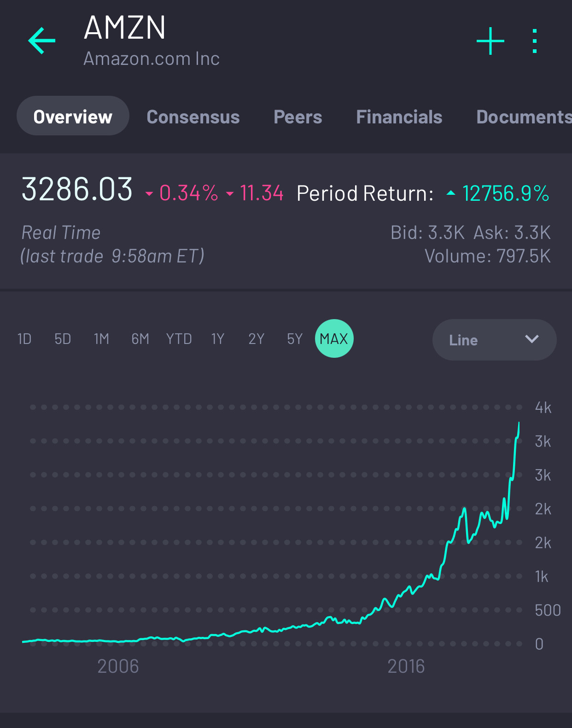This screenshot has height=728, width=572.
Task: Select the 1D chart range
Action: [24, 339]
